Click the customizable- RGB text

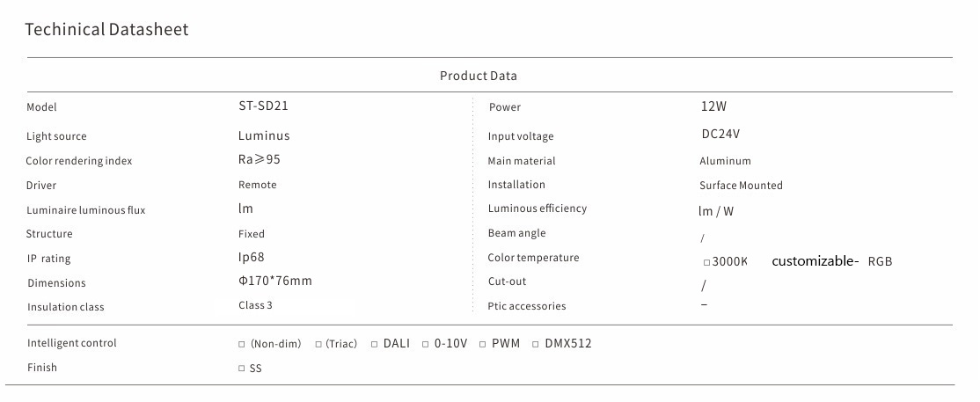pos(831,261)
